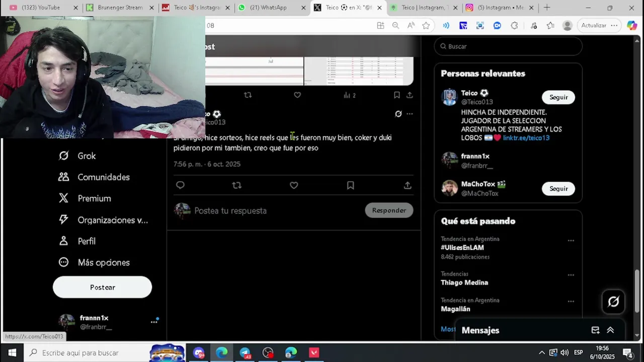Click the Grok icon on the main post
The height and width of the screenshot is (362, 644).
click(398, 114)
